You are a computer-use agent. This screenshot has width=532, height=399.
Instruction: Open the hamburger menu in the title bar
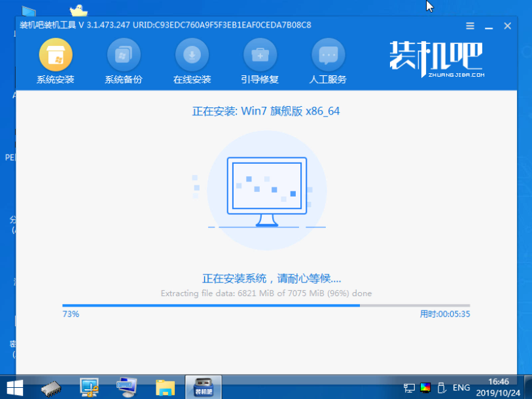point(470,26)
